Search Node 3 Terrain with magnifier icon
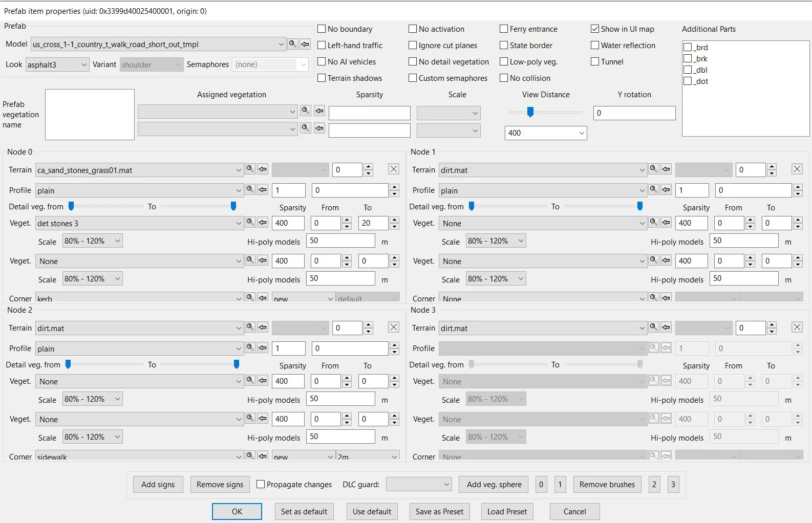 654,327
